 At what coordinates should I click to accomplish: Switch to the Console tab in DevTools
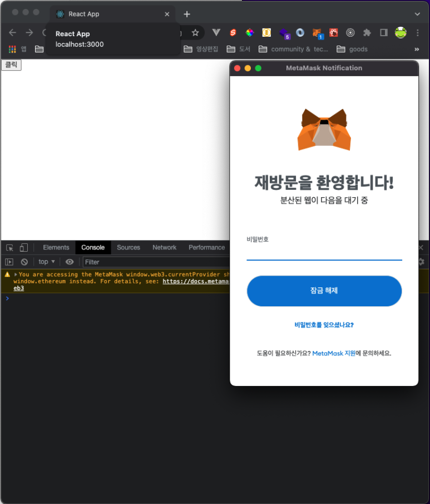pyautogui.click(x=93, y=247)
